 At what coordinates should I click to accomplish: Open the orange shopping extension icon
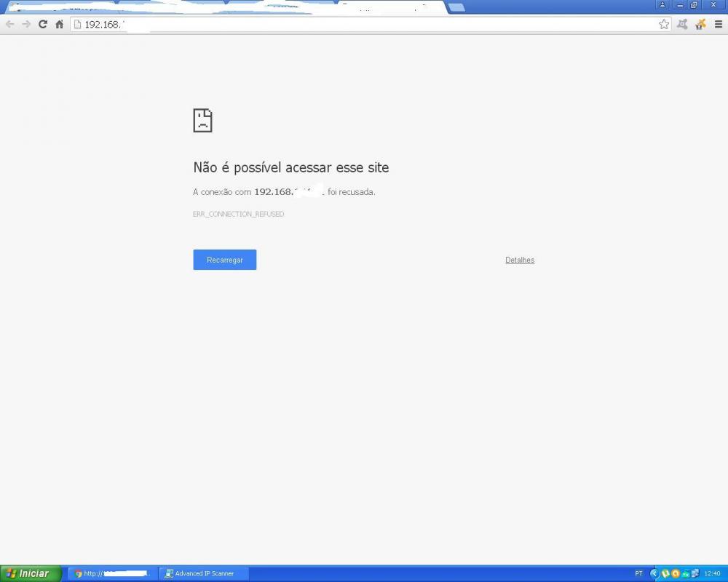[700, 24]
